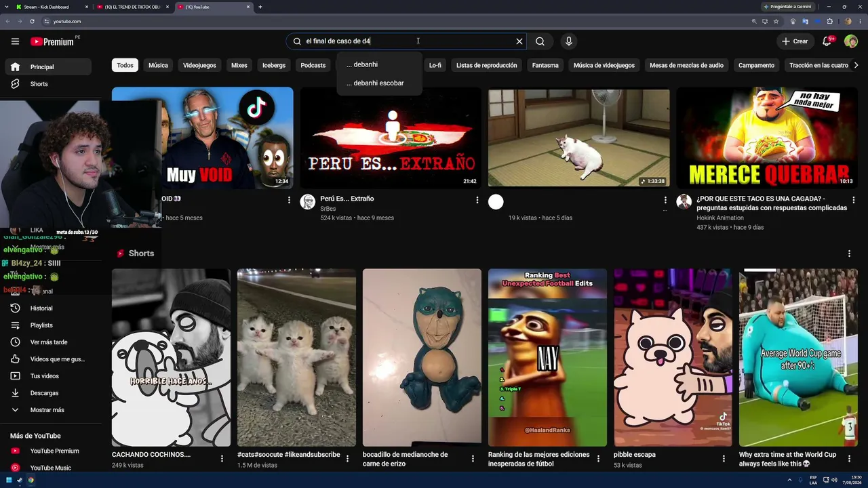
Task: Select the Campamento chip
Action: [756, 65]
